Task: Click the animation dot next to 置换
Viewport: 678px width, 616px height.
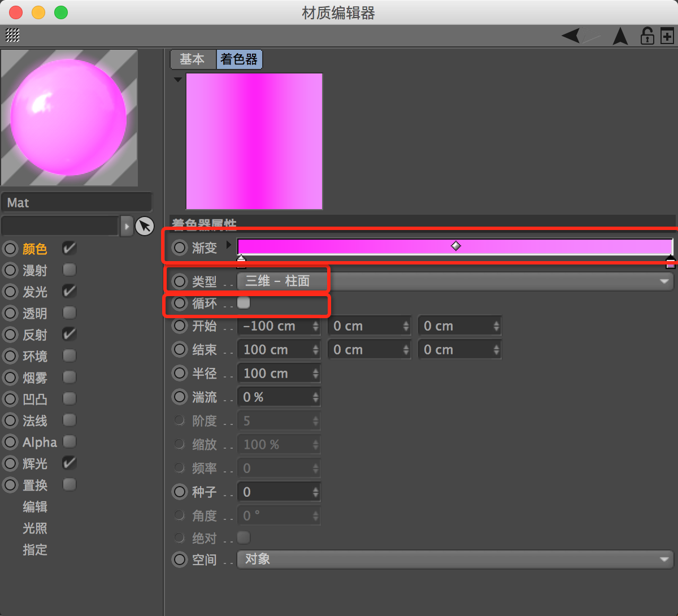Action: click(10, 485)
